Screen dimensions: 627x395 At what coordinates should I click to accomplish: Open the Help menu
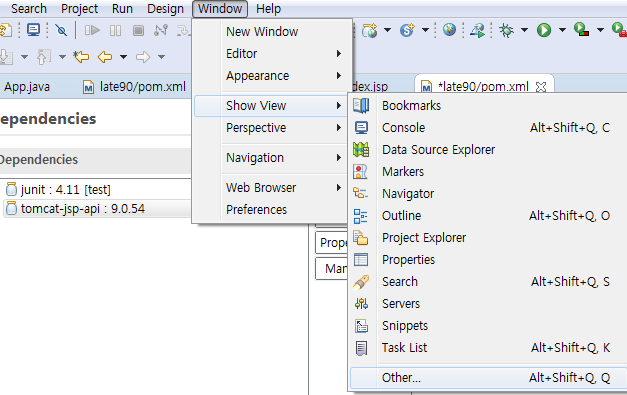268,8
